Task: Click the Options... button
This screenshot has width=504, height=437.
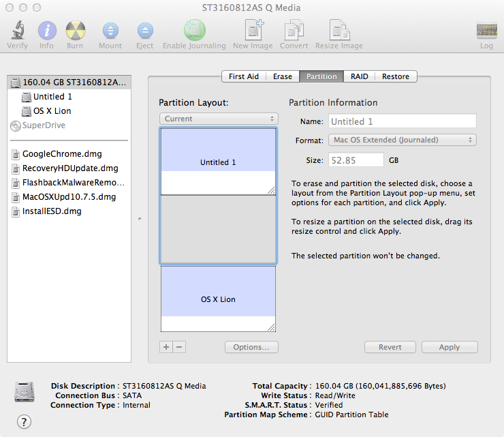Action: [251, 347]
